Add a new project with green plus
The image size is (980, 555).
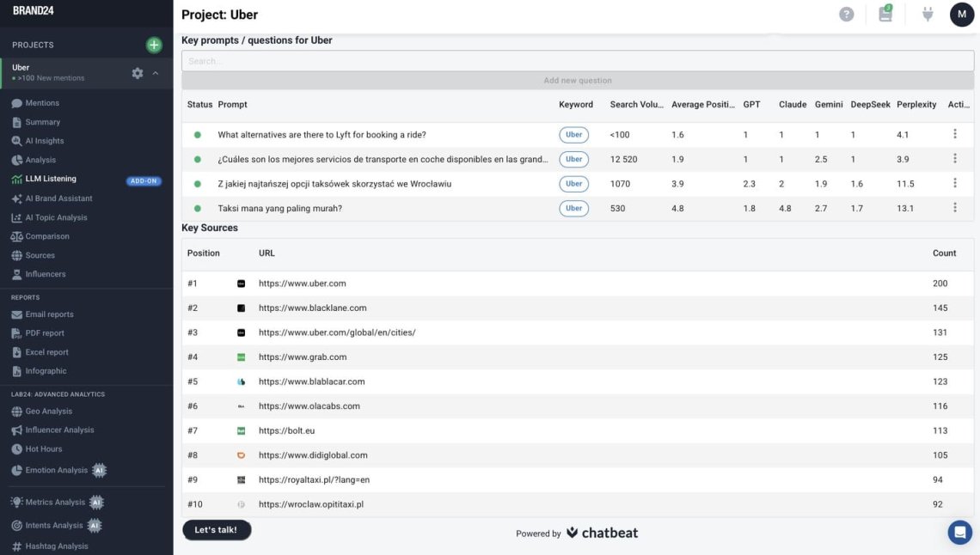tap(154, 45)
